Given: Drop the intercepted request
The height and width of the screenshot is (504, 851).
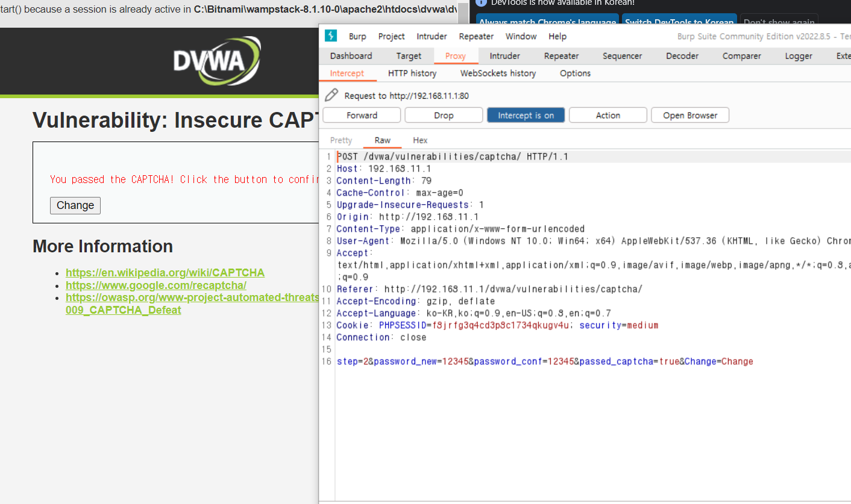Looking at the screenshot, I should click(x=444, y=115).
